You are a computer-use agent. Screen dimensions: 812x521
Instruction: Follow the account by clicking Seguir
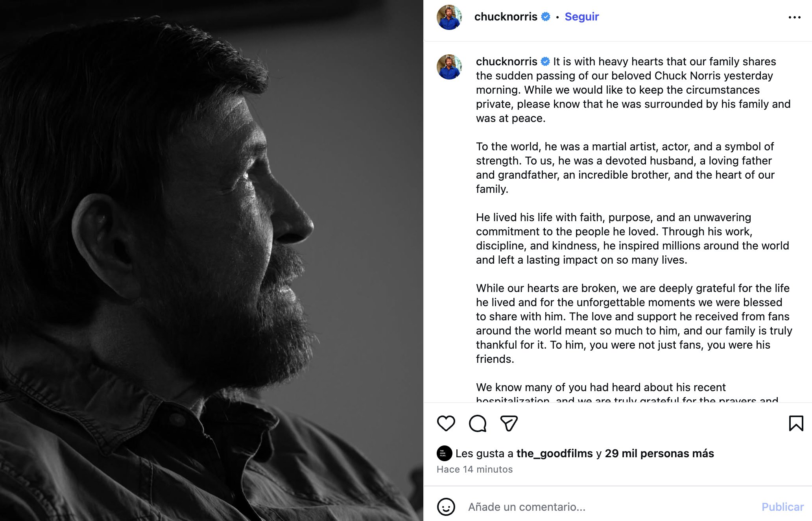pos(581,17)
